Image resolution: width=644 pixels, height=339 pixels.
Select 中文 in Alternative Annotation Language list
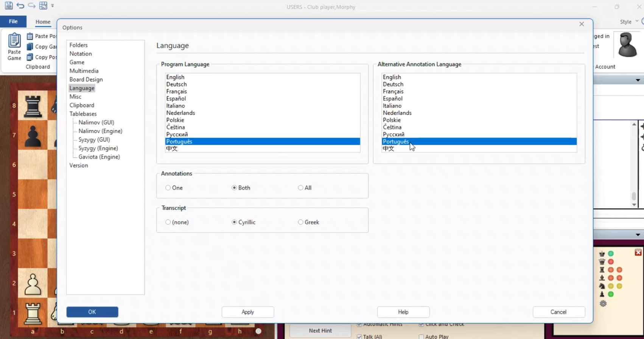(x=479, y=149)
